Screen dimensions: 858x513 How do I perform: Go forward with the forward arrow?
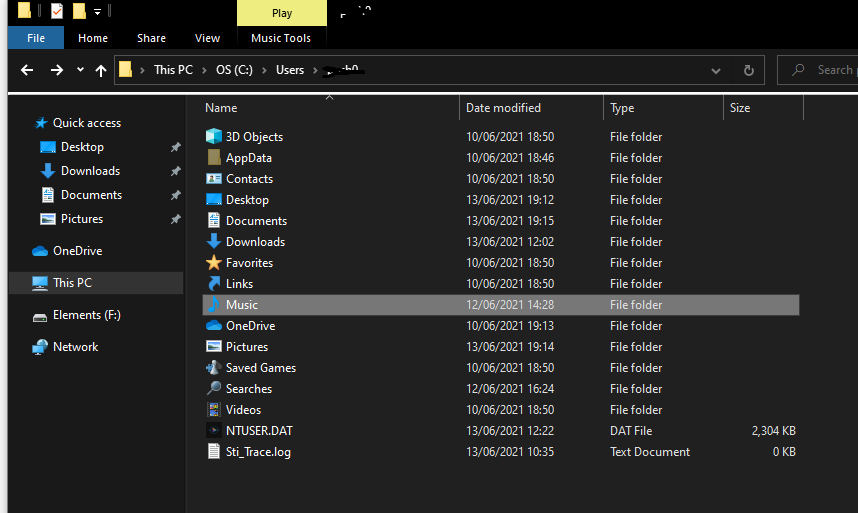pyautogui.click(x=56, y=70)
